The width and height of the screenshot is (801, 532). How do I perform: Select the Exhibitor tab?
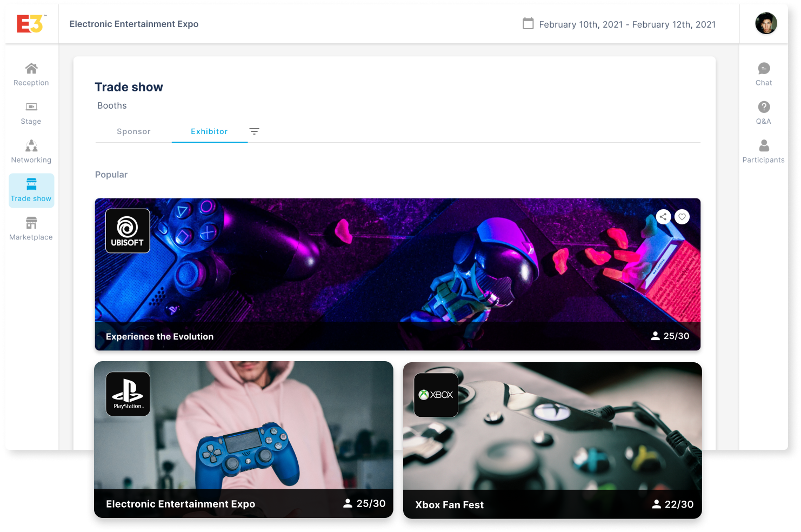click(x=209, y=131)
